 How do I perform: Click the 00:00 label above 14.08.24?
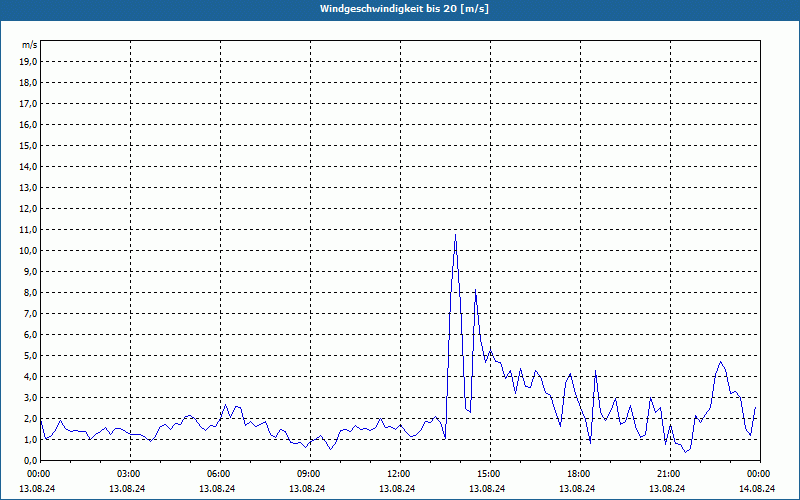[x=758, y=474]
